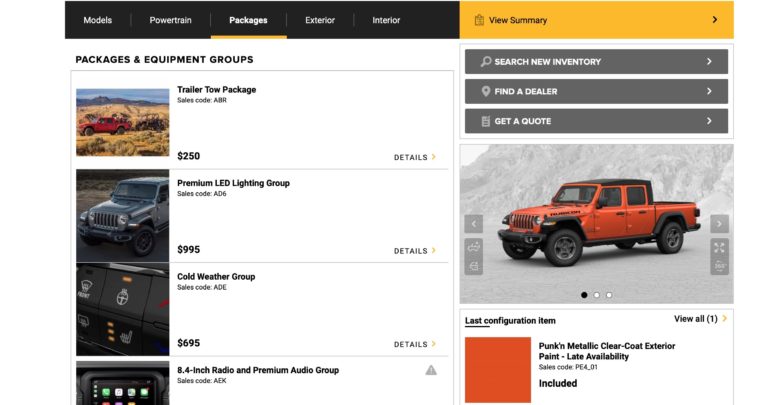Click the document icon in Get a Quote
Viewport: 780px width, 405px height.
(x=486, y=121)
